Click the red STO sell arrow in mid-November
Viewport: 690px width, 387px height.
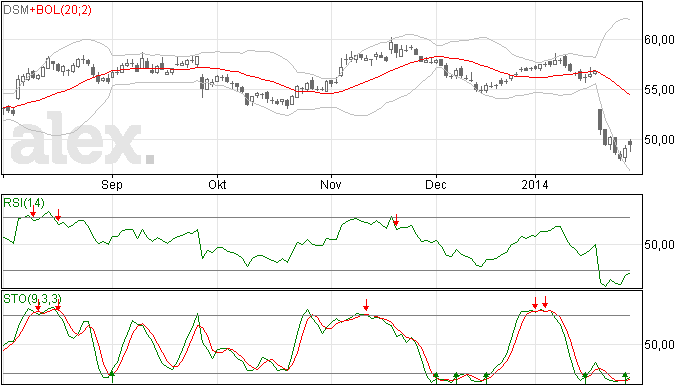366,305
